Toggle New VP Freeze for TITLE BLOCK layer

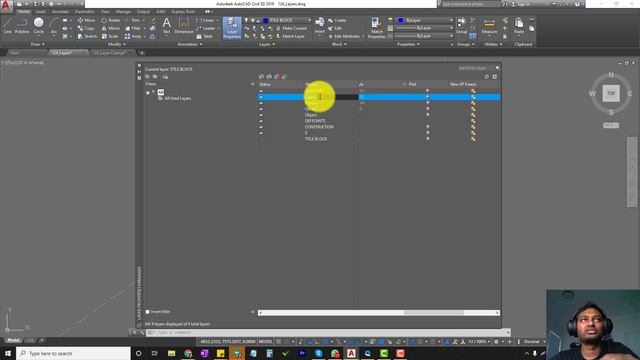[x=473, y=139]
